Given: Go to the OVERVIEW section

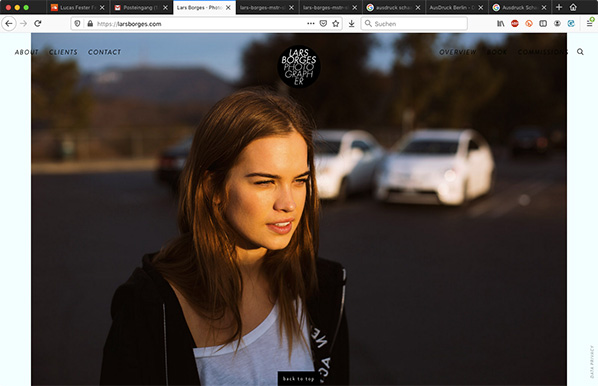Looking at the screenshot, I should click(458, 52).
